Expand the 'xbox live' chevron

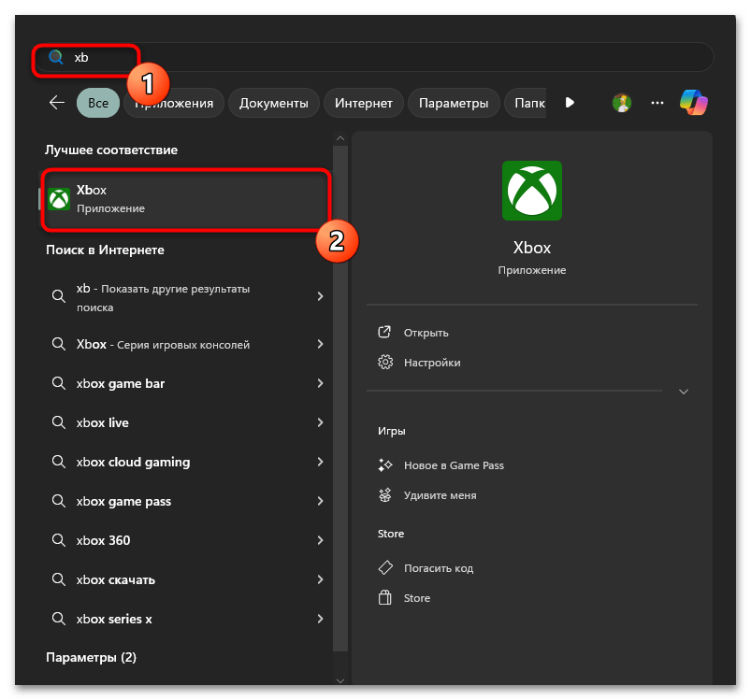(321, 422)
